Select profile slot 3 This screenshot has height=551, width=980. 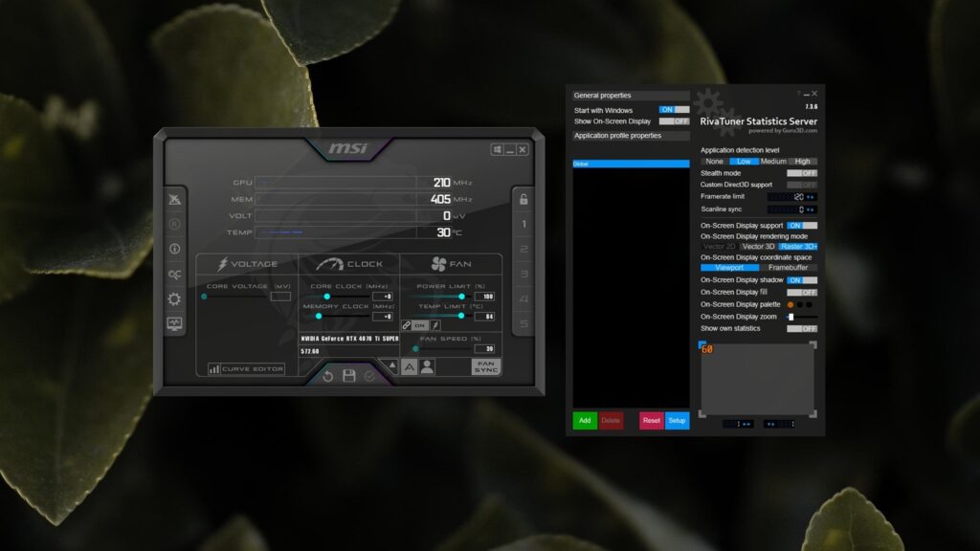(x=523, y=274)
